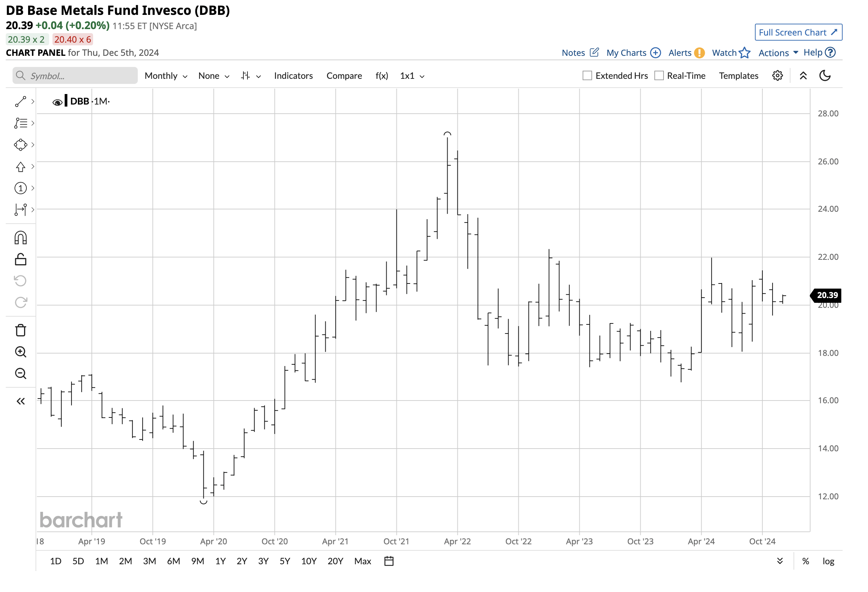Click the Symbol search field
The width and height of the screenshot is (868, 592).
point(75,75)
